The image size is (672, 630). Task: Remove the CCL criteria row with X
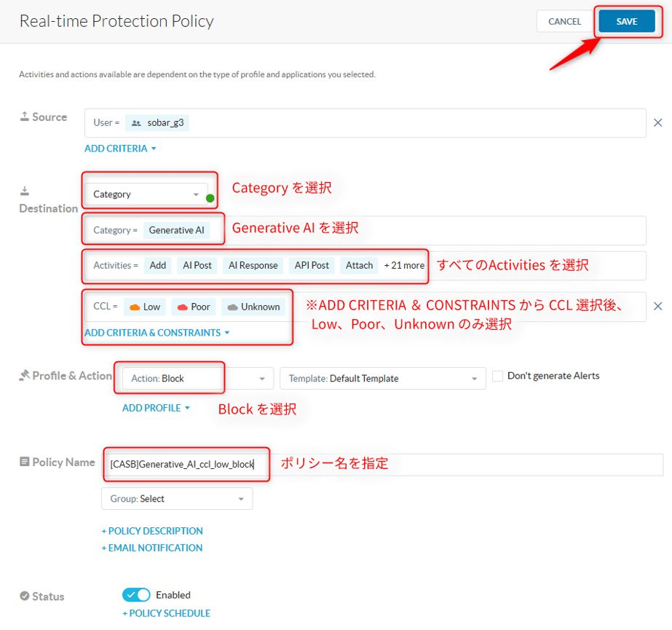657,307
